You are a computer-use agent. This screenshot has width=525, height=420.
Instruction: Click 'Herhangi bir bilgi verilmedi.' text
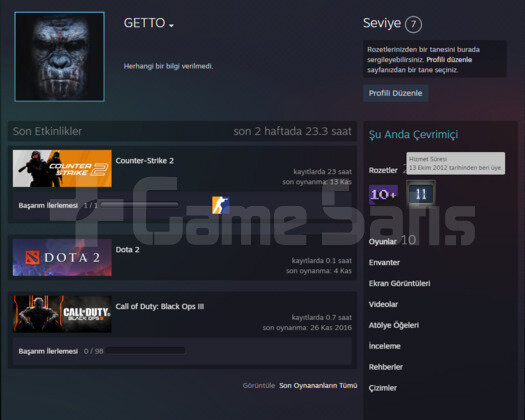(168, 66)
